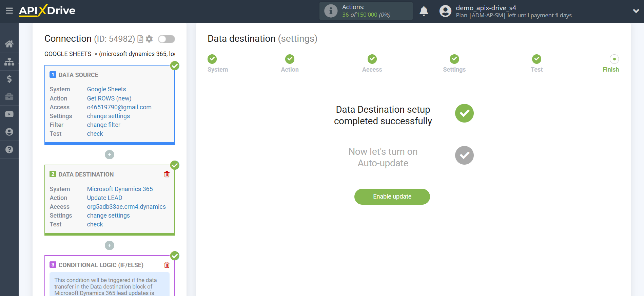Go to the Test step

click(x=536, y=59)
